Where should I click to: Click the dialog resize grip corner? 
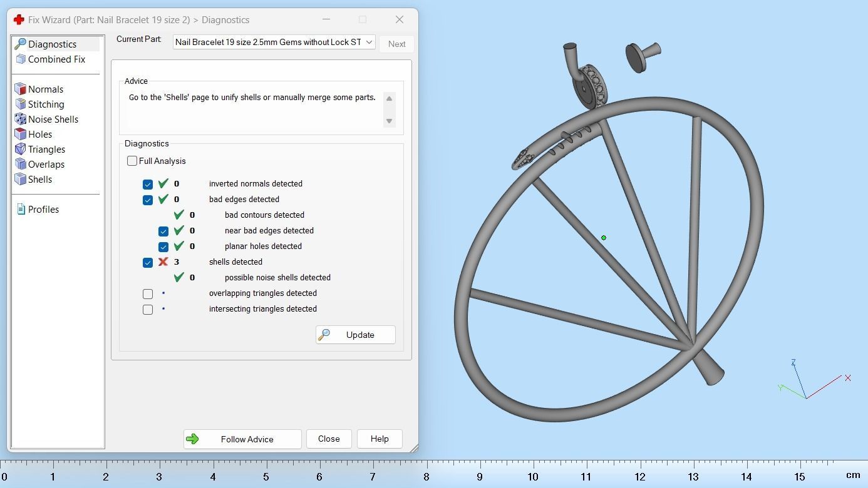[x=413, y=448]
